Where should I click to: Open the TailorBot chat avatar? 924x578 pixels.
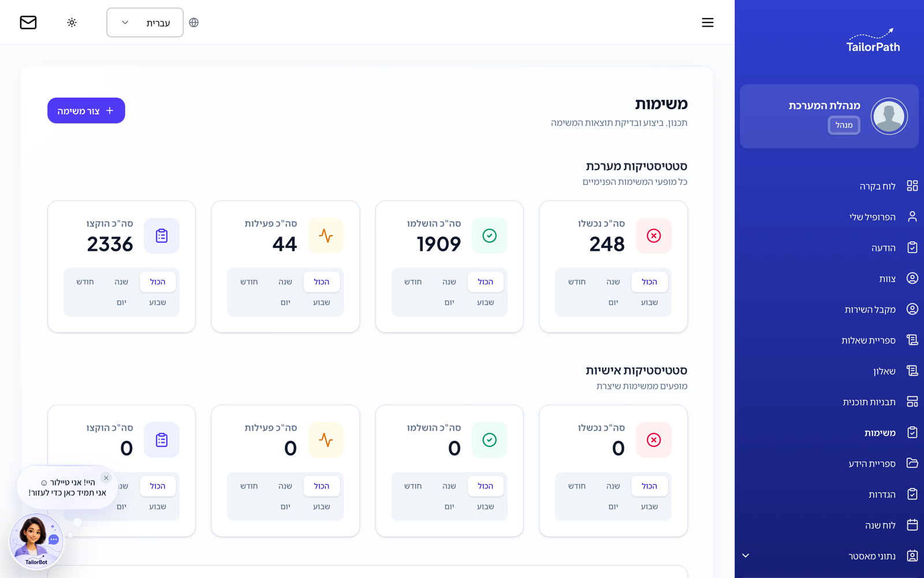[36, 540]
